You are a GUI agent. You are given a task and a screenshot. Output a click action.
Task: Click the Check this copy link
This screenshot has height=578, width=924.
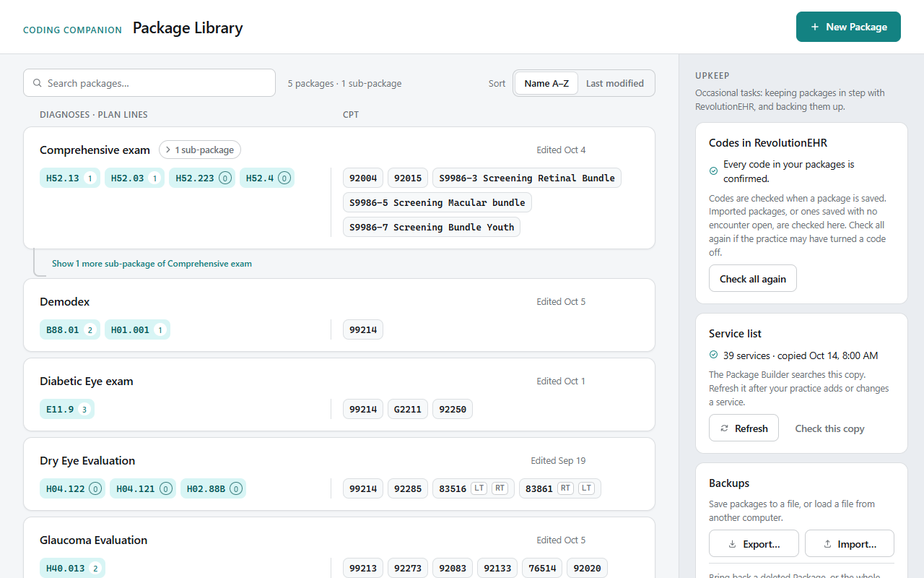(829, 428)
